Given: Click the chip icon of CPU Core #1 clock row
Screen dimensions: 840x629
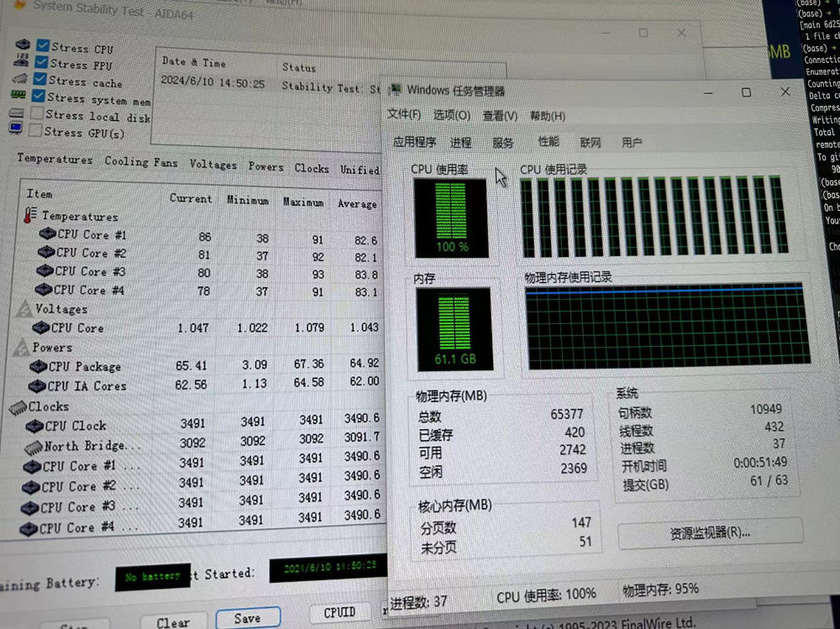Looking at the screenshot, I should [32, 467].
